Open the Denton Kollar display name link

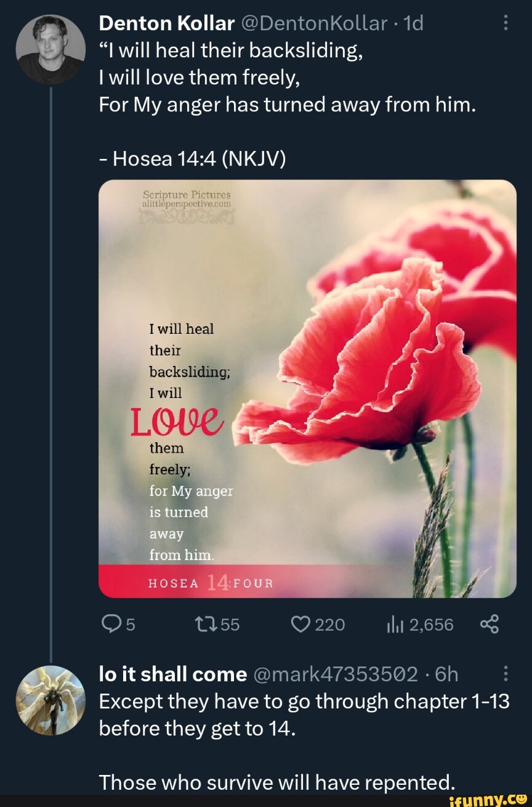166,23
